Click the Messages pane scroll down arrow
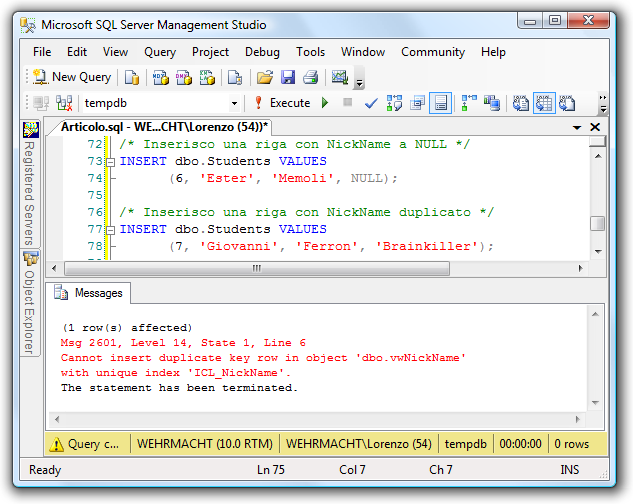The height and width of the screenshot is (504, 633). point(595,402)
